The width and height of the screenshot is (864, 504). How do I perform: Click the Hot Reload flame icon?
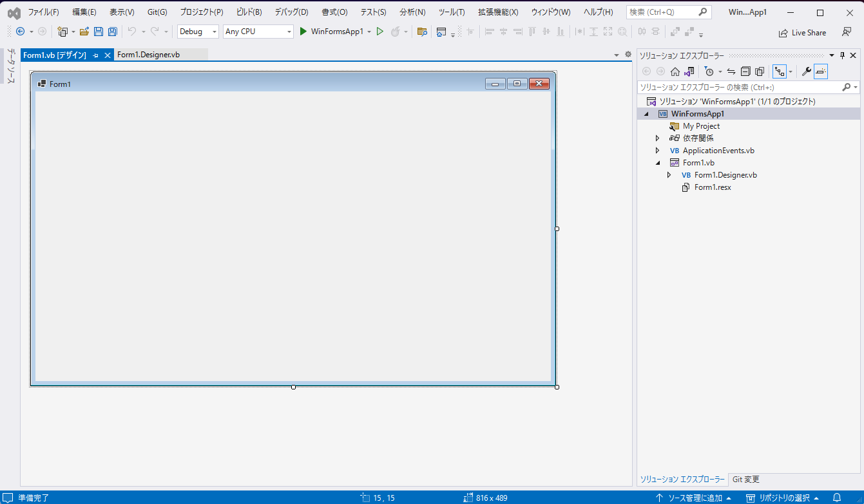pyautogui.click(x=396, y=32)
